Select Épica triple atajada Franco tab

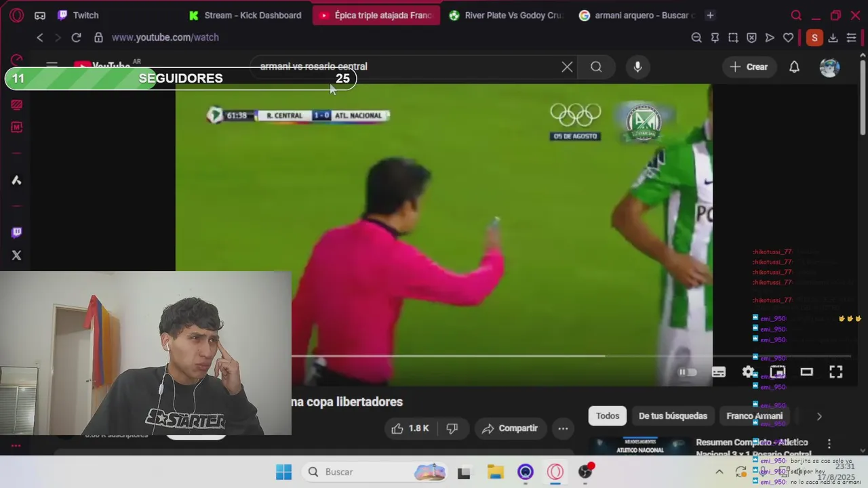pos(376,15)
